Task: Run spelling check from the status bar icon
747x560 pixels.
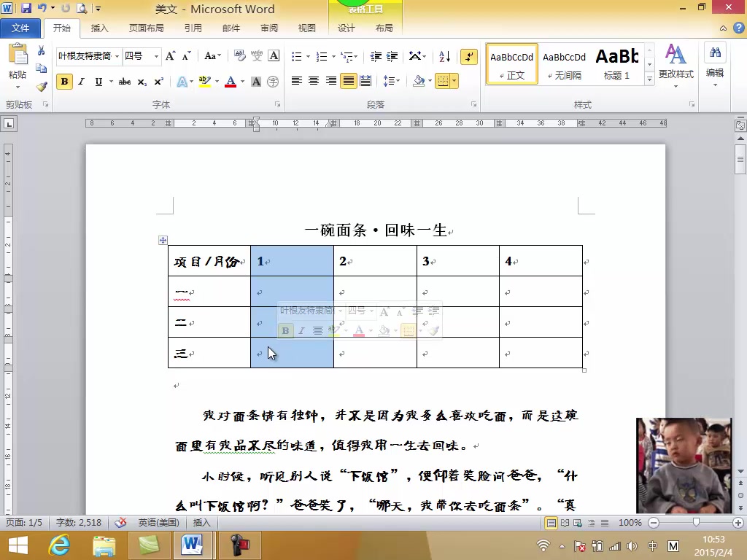Action: 122,522
